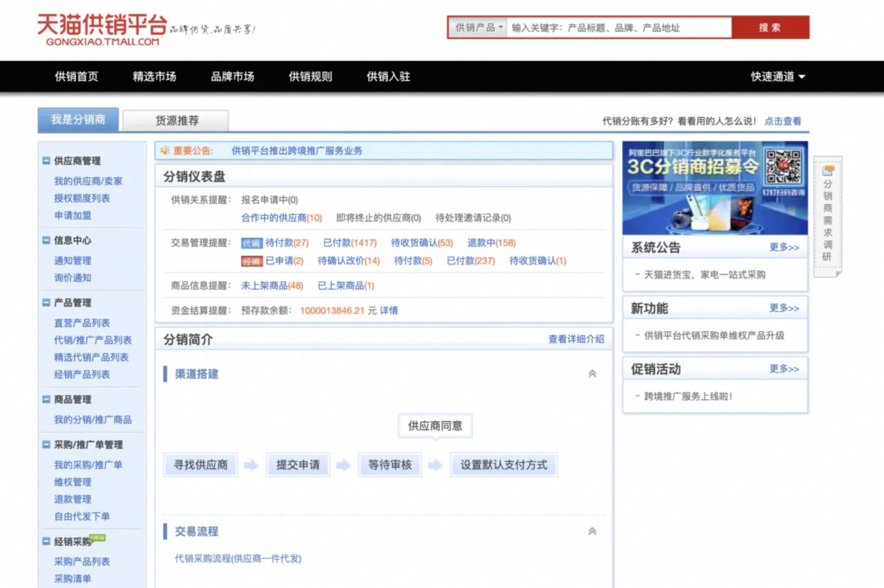Open 已申请(2) under 经销
The image size is (884, 588).
pyautogui.click(x=285, y=261)
